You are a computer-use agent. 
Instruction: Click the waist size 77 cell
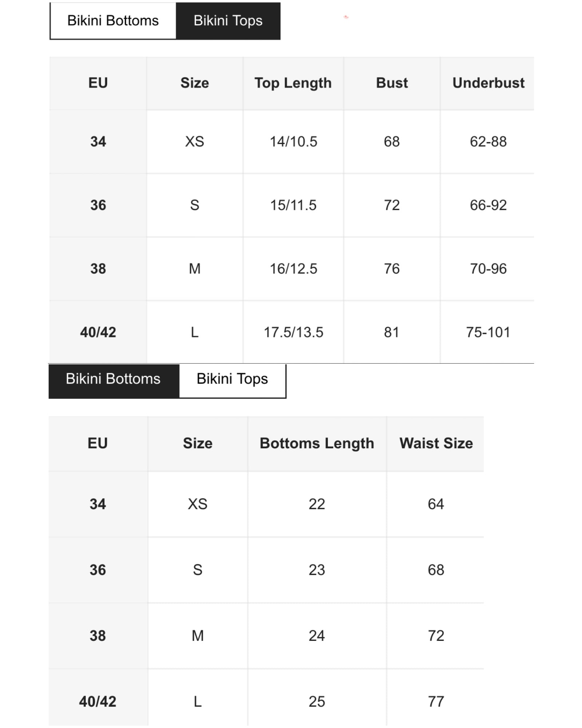click(436, 701)
